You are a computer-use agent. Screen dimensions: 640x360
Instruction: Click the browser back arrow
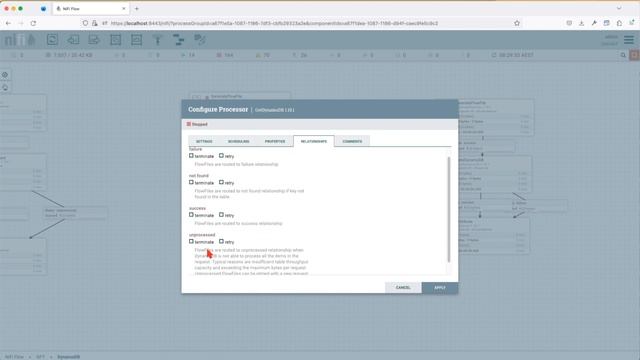pos(8,23)
